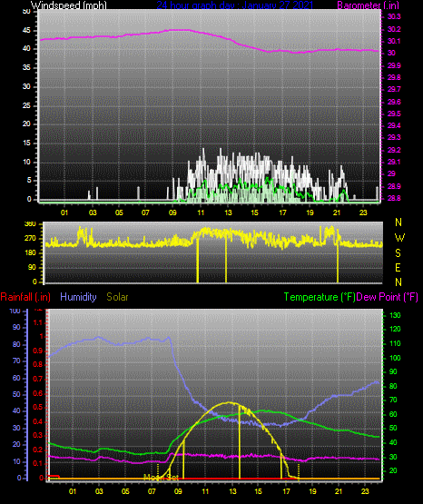Click the yellow compass letter S
This screenshot has height=504, width=423.
[x=398, y=253]
